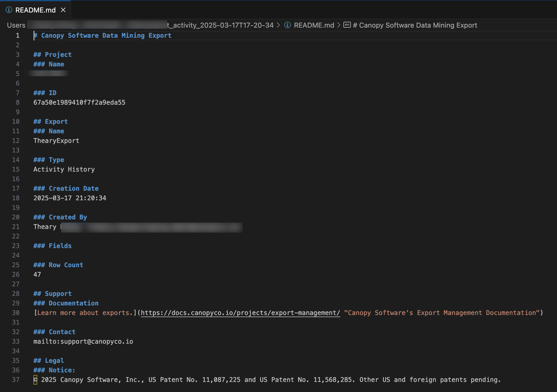The height and width of the screenshot is (392, 557).
Task: Close the README.md editor tab
Action: coord(63,10)
